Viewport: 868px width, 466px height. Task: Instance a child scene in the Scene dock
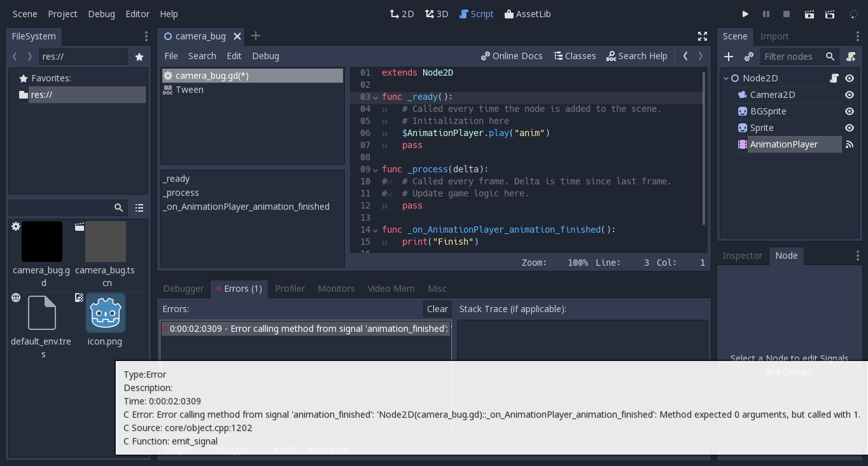(749, 57)
